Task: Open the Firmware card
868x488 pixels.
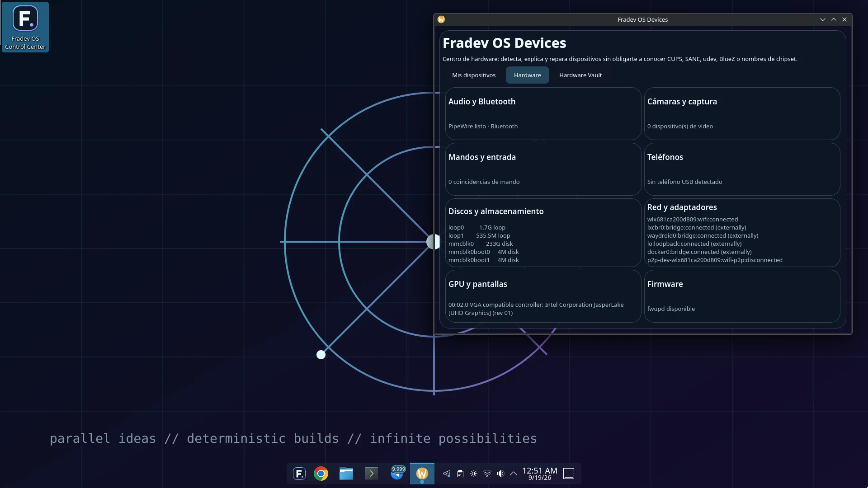Action: [x=742, y=296]
